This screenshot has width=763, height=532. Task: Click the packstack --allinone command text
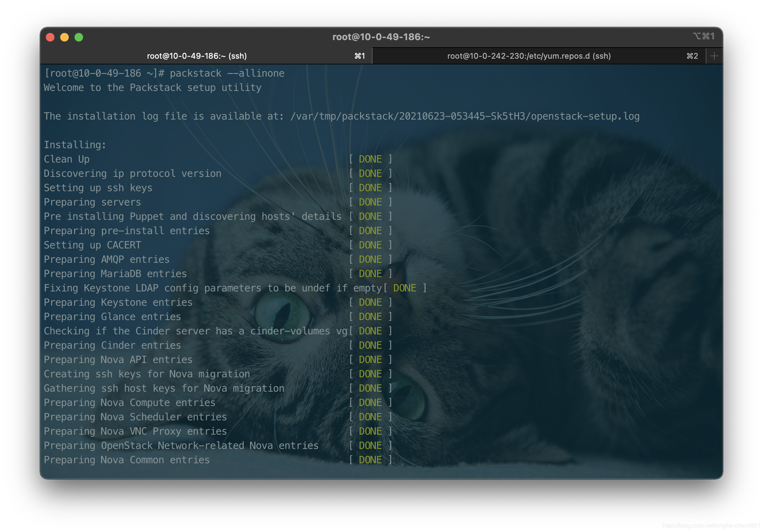pos(227,73)
